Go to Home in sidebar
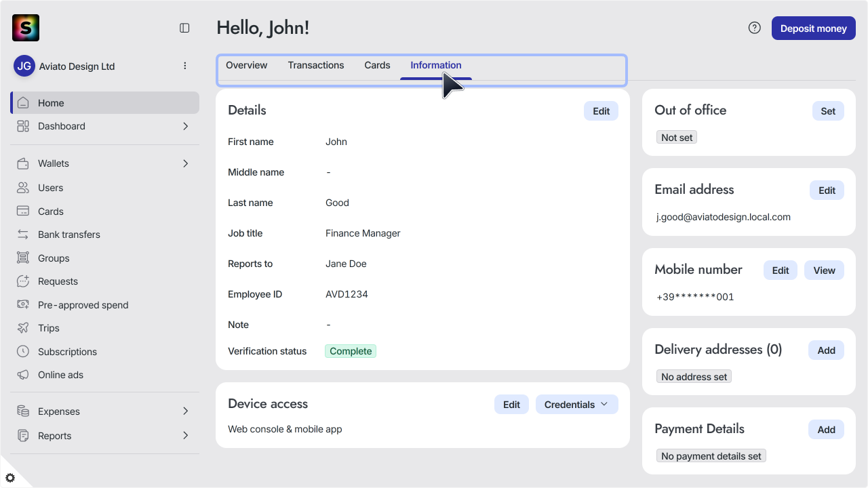The image size is (868, 488). tap(105, 103)
